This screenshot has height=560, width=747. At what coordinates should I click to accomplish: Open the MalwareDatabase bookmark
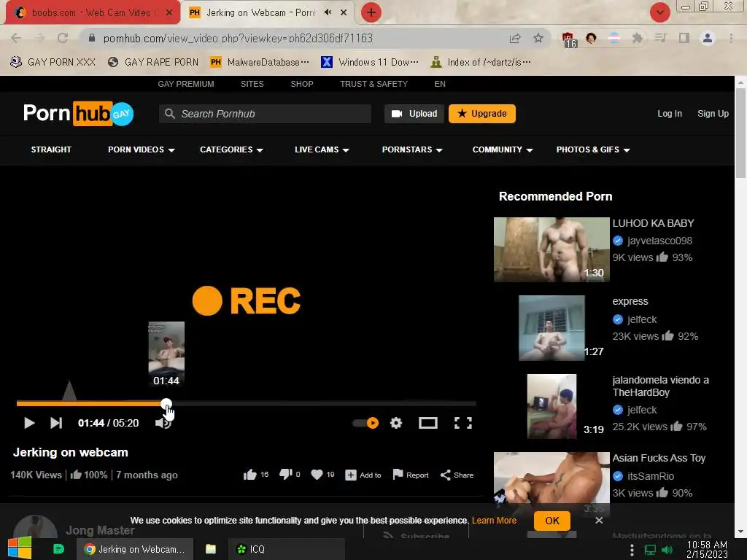click(x=260, y=62)
